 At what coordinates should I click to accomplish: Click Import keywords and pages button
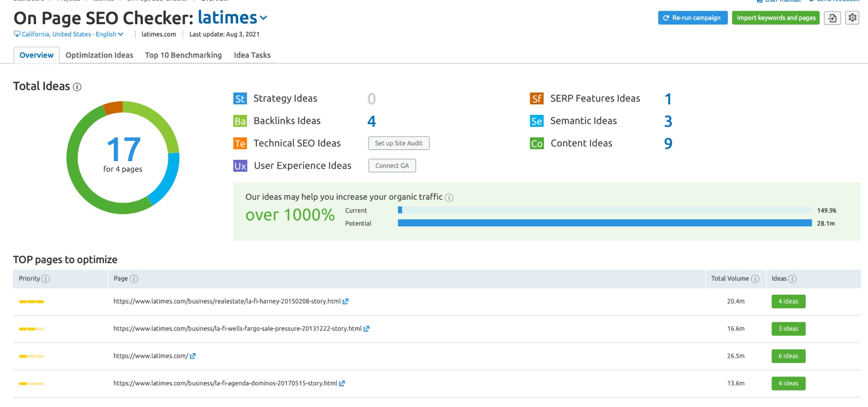click(x=776, y=18)
